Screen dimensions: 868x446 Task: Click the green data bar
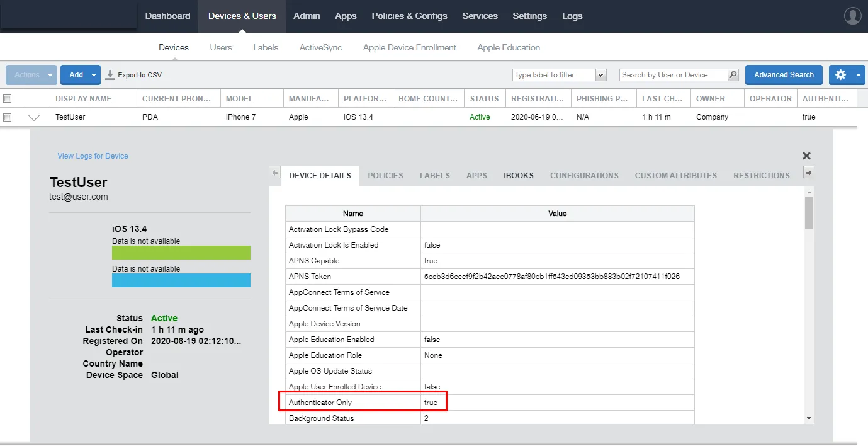click(181, 253)
